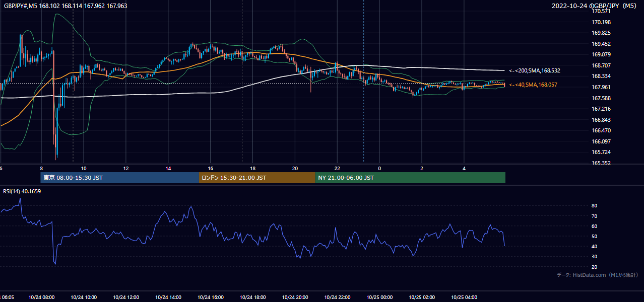Click the 168.707 price axis label
This screenshot has height=302, width=644.
pos(601,65)
